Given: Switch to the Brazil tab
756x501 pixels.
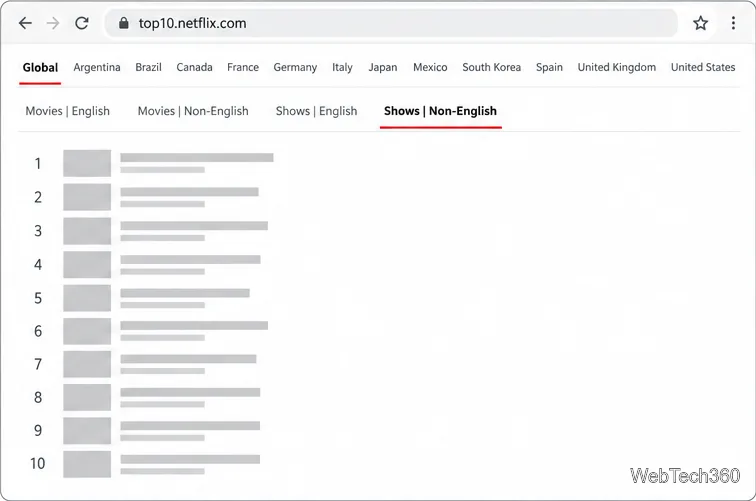Looking at the screenshot, I should tap(148, 67).
